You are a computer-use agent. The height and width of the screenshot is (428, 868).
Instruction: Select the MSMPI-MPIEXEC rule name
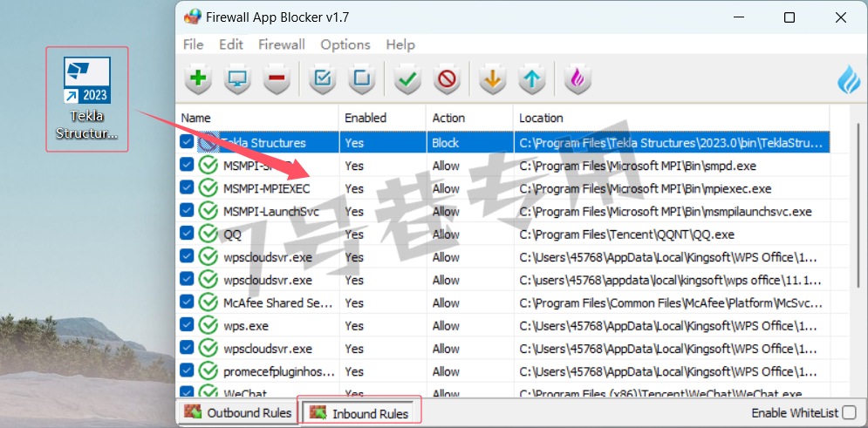click(267, 188)
